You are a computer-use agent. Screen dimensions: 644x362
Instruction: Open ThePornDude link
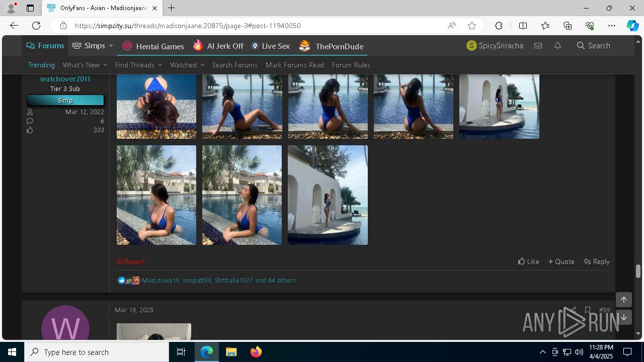pyautogui.click(x=331, y=46)
